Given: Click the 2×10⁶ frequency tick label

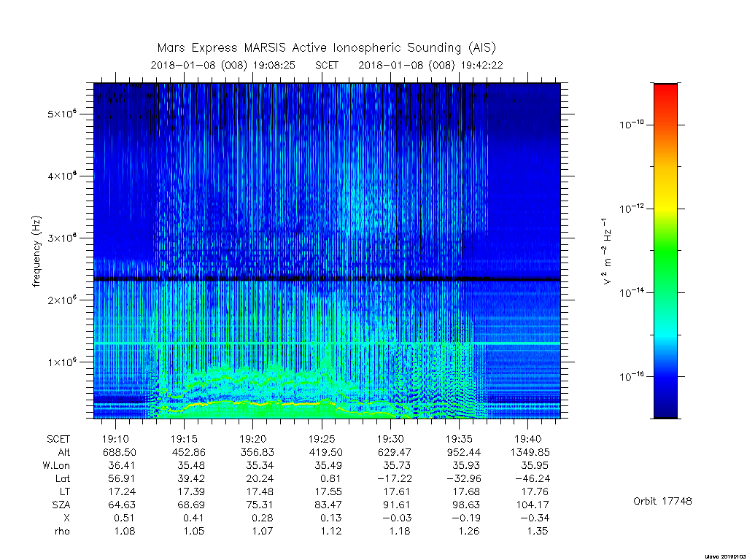Looking at the screenshot, I should click(62, 300).
